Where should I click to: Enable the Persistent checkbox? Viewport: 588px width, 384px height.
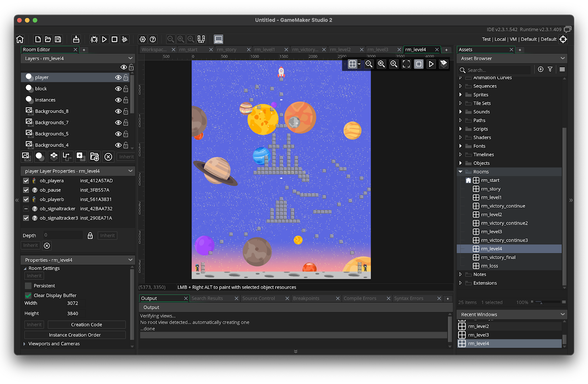point(28,286)
